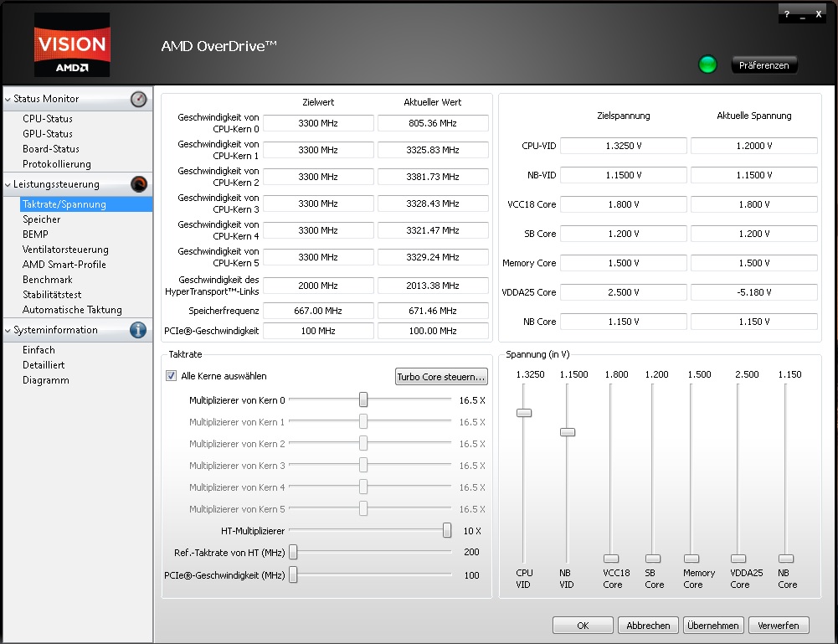
Task: Click the Systeminformation info icon
Action: point(138,330)
